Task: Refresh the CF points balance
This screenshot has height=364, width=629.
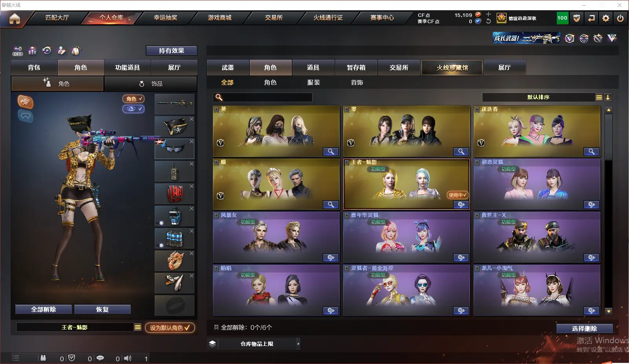Action: 488,21
